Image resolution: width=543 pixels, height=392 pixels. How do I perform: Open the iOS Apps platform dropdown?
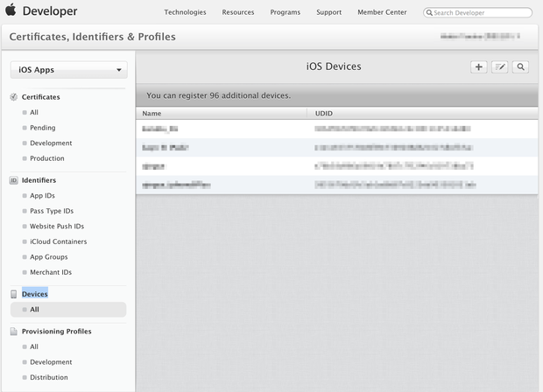click(x=69, y=70)
